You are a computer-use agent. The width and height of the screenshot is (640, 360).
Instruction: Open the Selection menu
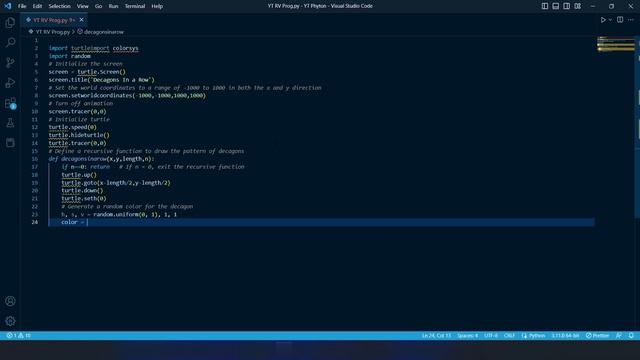[x=60, y=6]
